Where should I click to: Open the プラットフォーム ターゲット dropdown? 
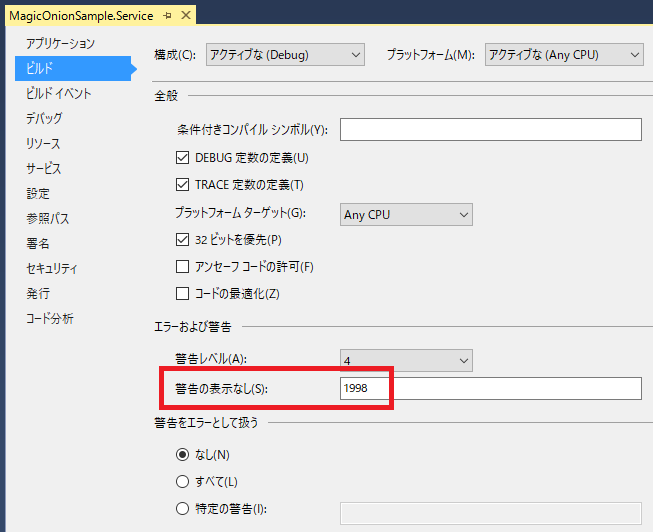pos(406,215)
